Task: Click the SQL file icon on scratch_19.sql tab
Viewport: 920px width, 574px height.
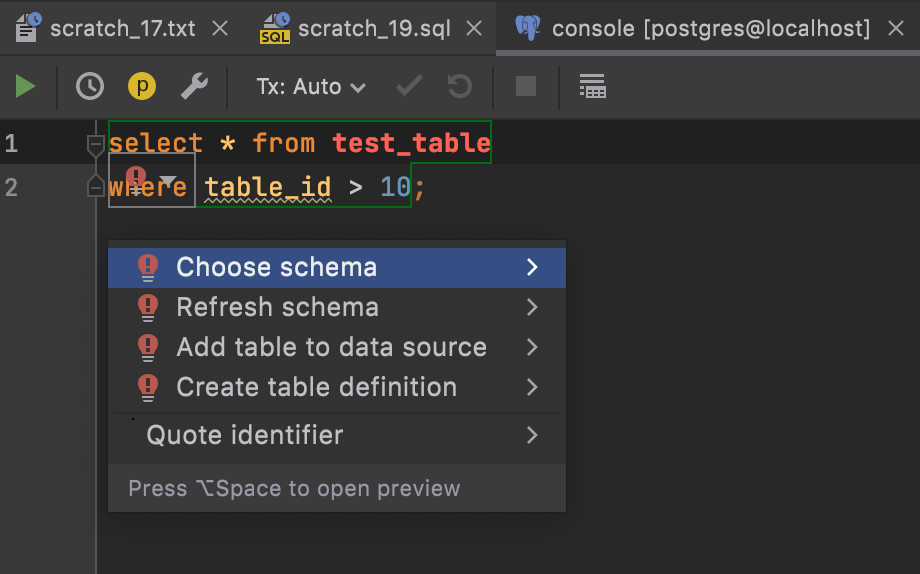Action: pyautogui.click(x=275, y=28)
